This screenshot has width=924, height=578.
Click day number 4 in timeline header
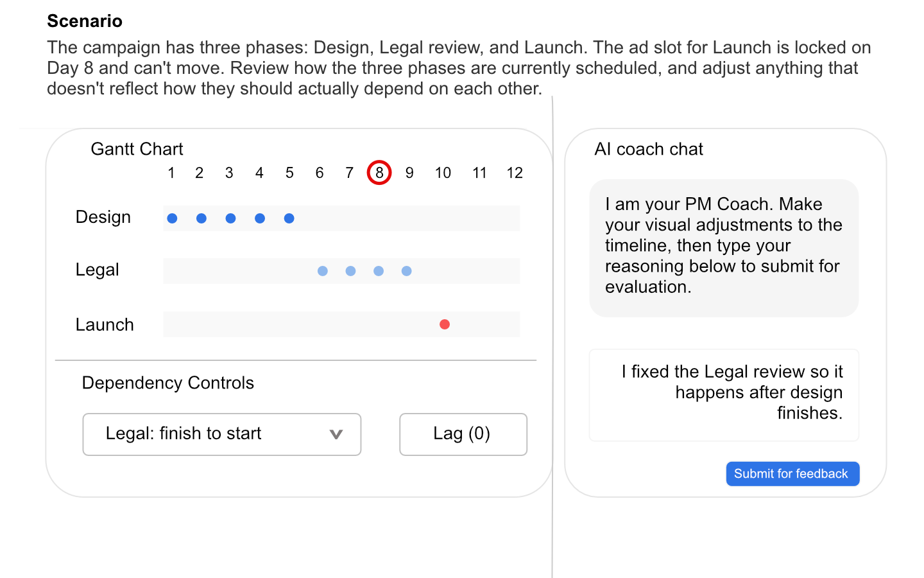point(259,173)
